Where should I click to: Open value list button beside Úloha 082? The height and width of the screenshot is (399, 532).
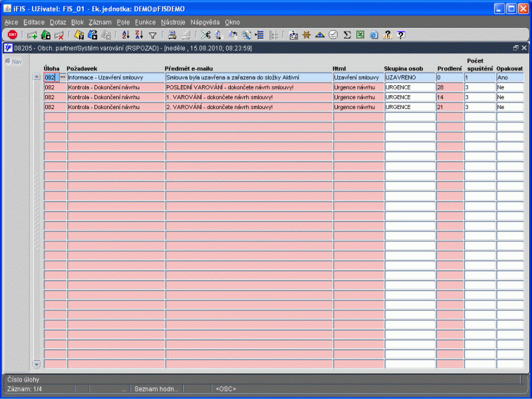pos(63,77)
